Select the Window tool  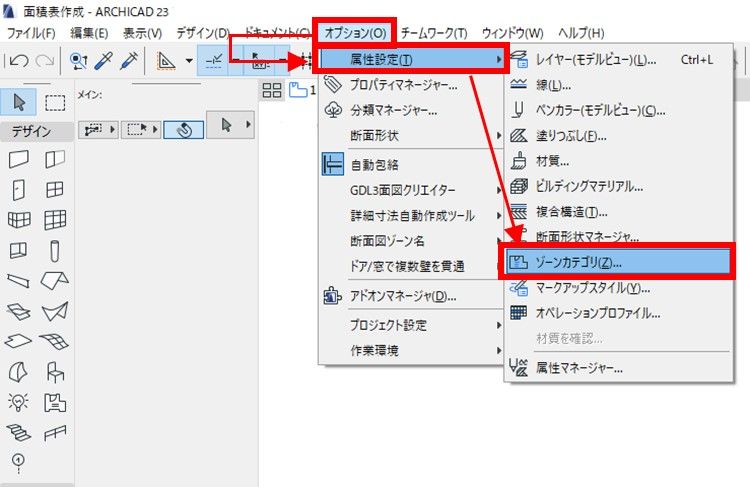[55, 190]
